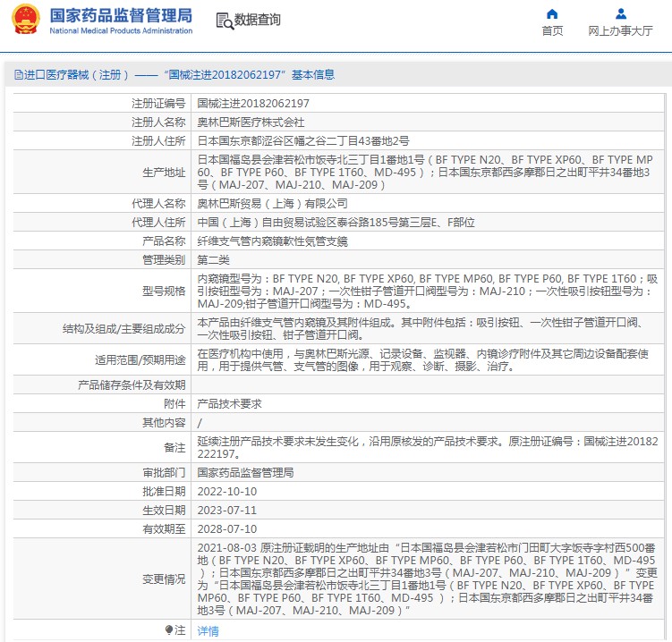
Task: Click the 有效期至 row label
Action: pos(164,529)
